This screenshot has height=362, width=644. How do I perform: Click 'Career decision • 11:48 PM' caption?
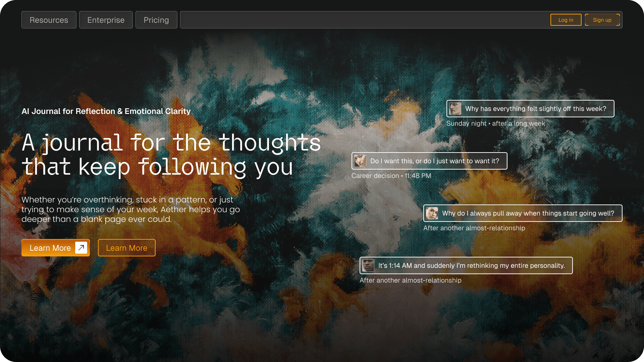391,176
